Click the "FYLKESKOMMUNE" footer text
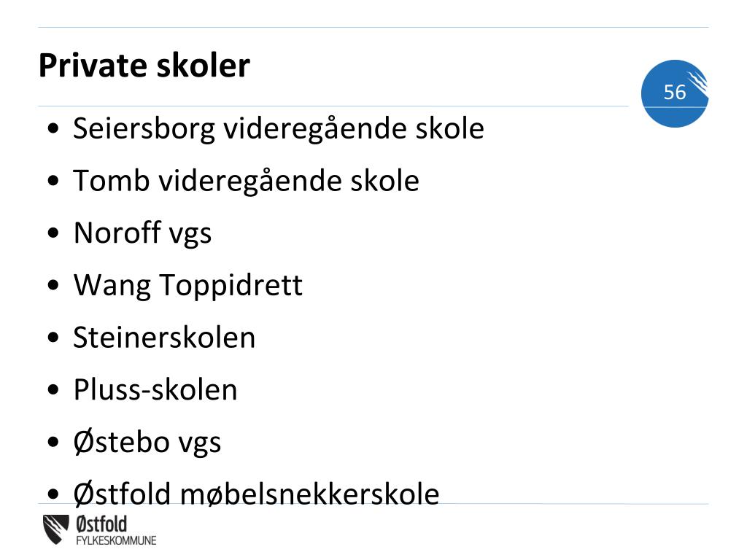 115,541
